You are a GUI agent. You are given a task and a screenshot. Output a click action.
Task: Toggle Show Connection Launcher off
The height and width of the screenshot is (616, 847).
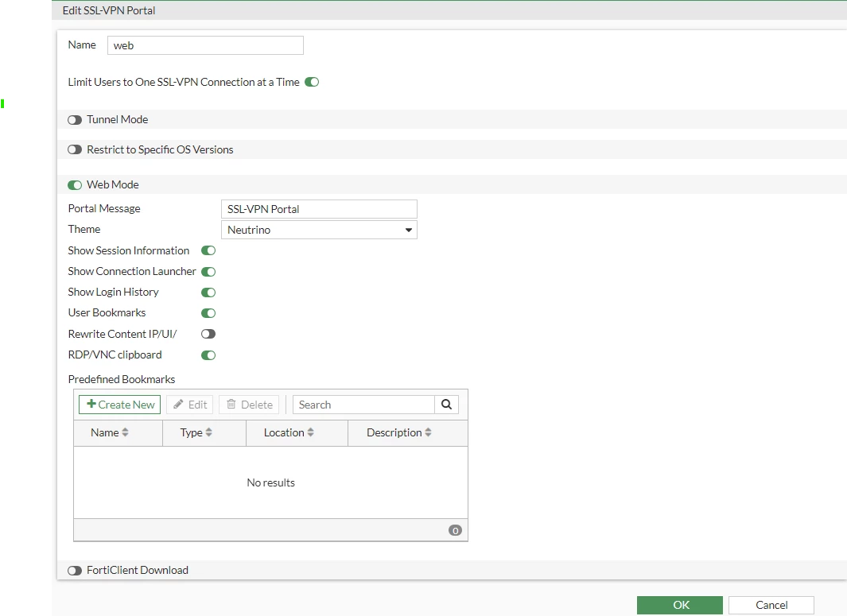pos(208,272)
